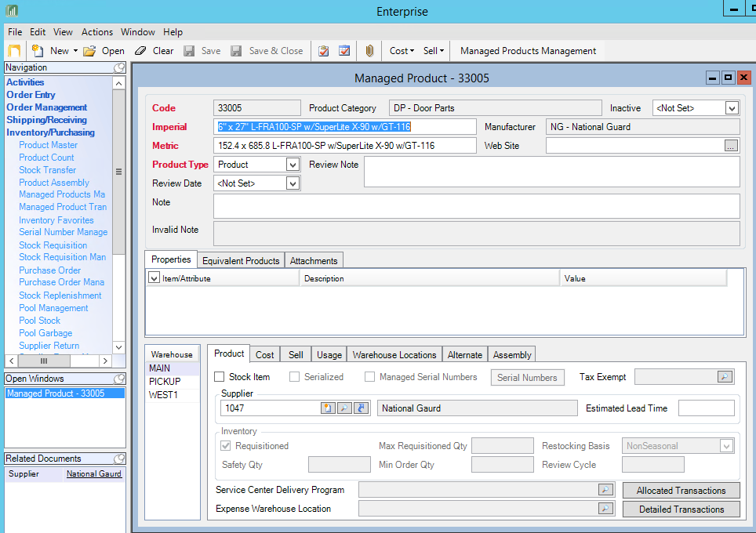The image size is (756, 533).
Task: Click the Allocated Transactions button
Action: tap(681, 491)
